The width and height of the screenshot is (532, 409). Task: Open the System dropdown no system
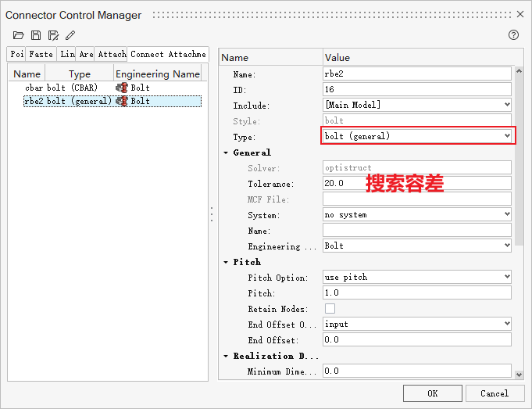click(x=417, y=215)
